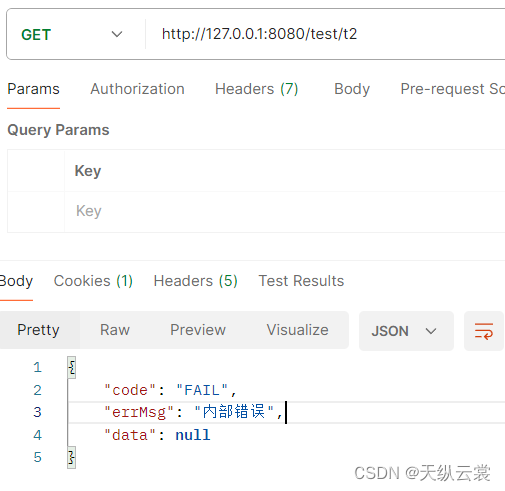This screenshot has height=491, width=505.
Task: Switch to the Visualize response view
Action: [298, 330]
